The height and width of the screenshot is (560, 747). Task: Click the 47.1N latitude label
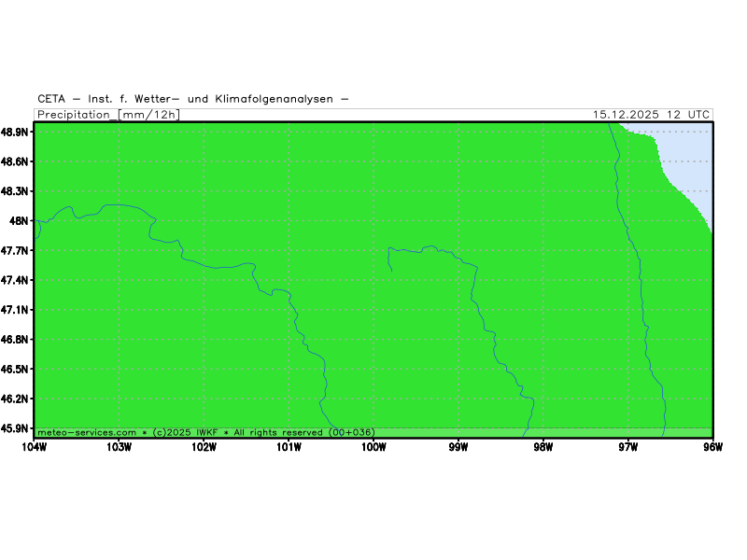tap(15, 310)
